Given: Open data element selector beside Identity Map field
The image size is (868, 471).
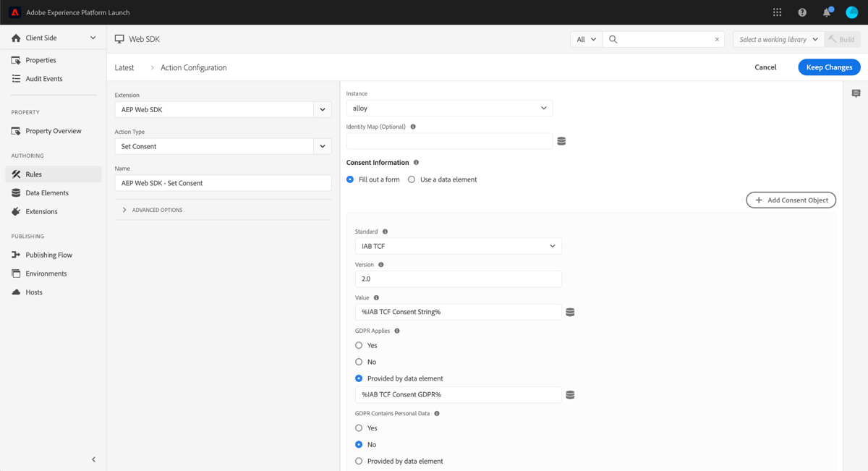Looking at the screenshot, I should pos(561,140).
